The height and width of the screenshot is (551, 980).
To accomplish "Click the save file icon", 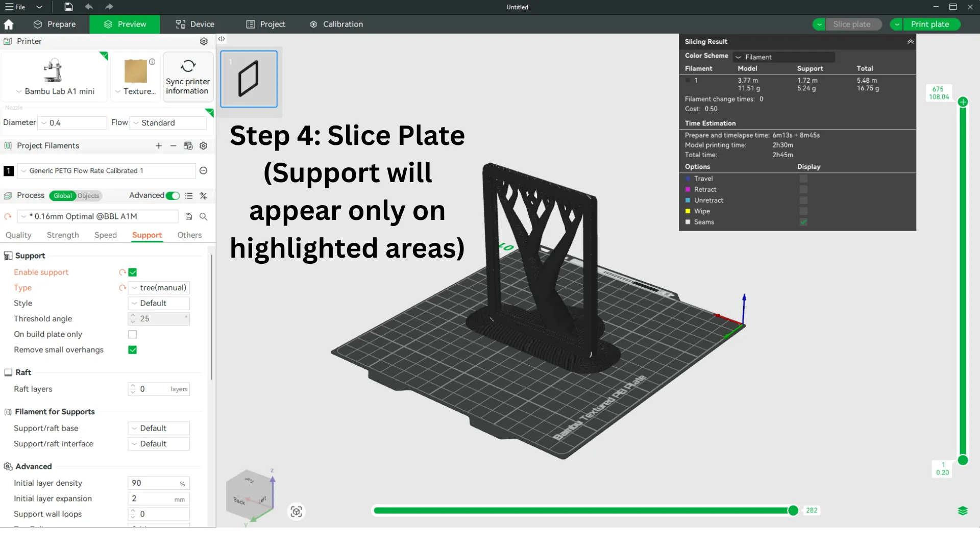I will (69, 7).
